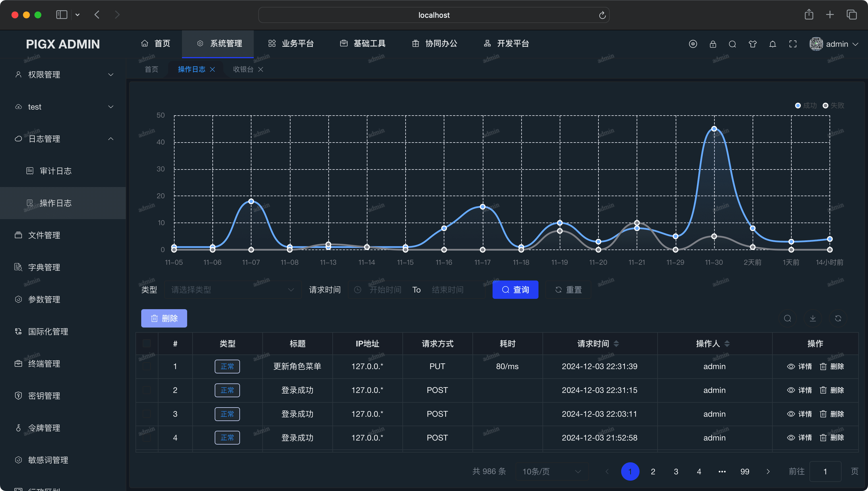The width and height of the screenshot is (868, 491).
Task: Close the 收银台 tab
Action: coord(261,69)
